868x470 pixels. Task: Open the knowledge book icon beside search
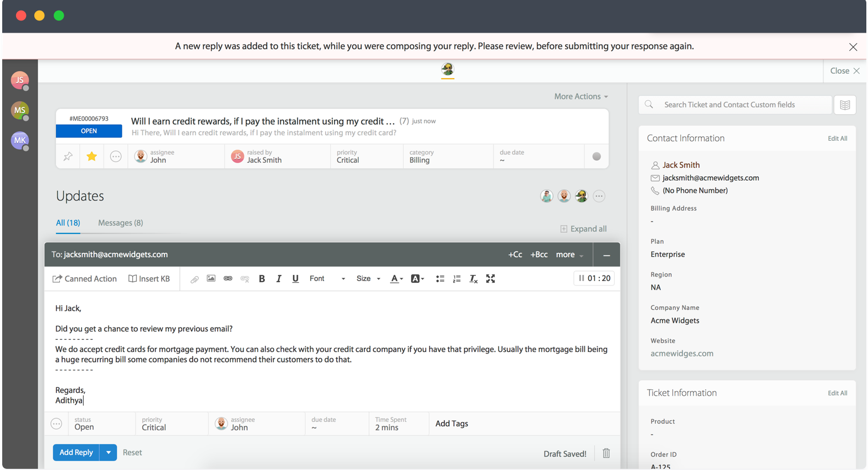click(845, 105)
